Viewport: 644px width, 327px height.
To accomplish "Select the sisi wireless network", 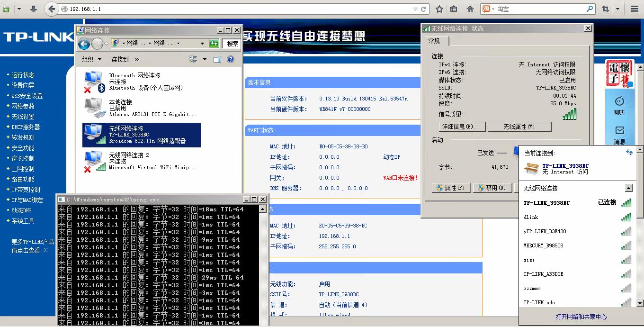I will pos(577,260).
